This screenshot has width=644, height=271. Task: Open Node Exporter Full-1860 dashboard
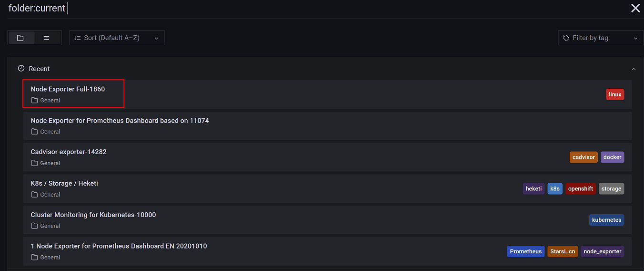click(x=68, y=89)
